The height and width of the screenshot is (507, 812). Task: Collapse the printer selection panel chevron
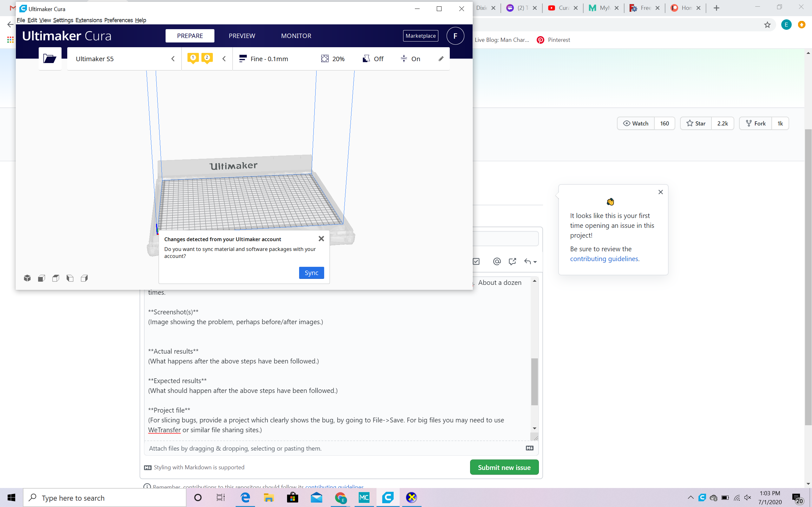coord(173,58)
